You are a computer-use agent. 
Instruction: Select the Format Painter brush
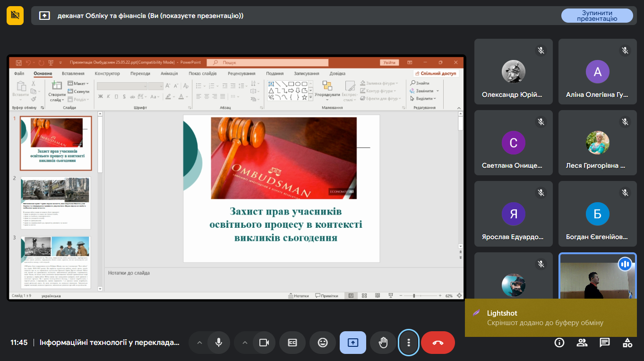click(33, 99)
